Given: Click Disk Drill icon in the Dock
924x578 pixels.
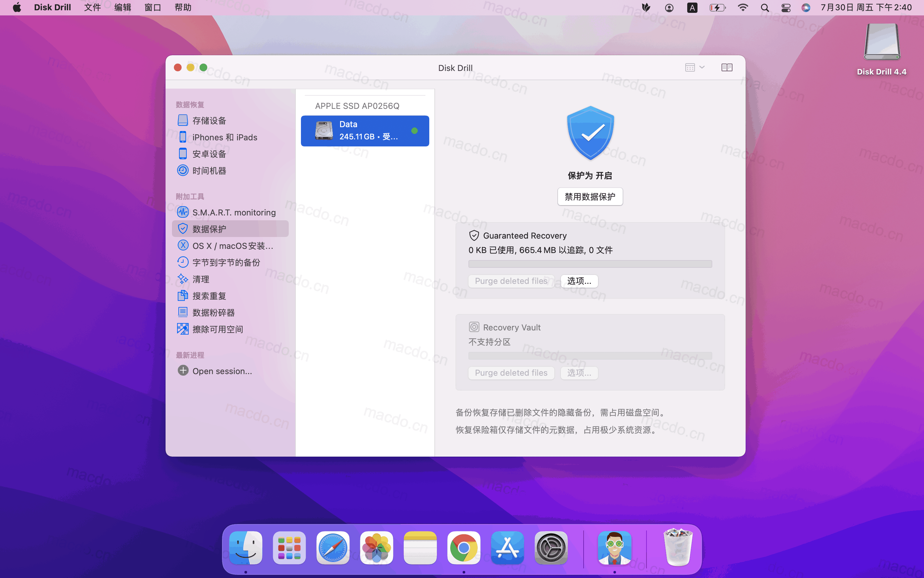Looking at the screenshot, I should coord(614,548).
